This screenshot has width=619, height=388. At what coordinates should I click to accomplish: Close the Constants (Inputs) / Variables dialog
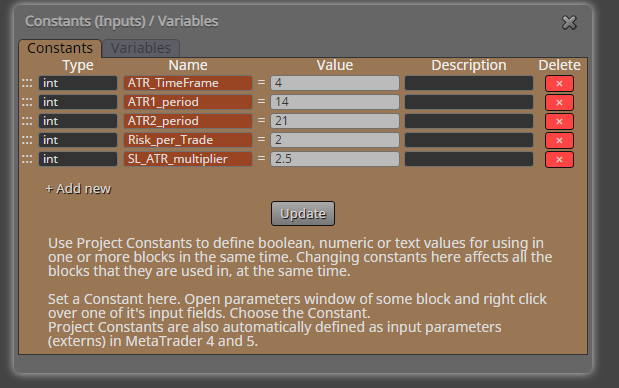coord(569,22)
